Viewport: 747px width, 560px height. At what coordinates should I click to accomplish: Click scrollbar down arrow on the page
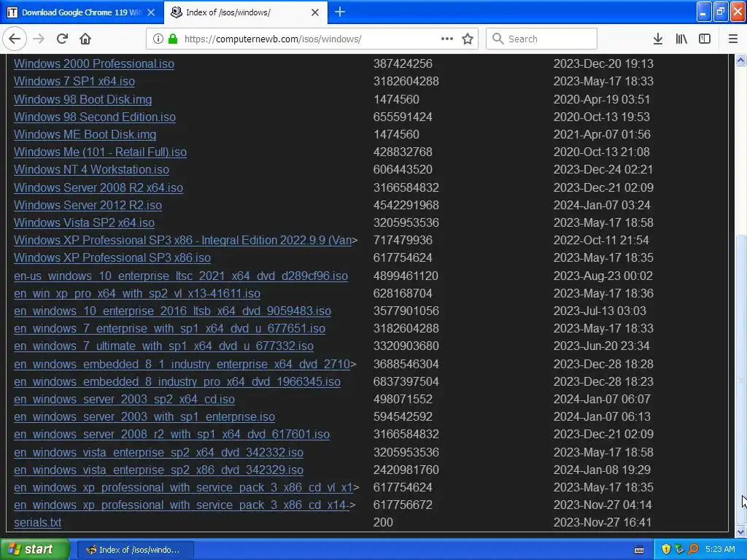pyautogui.click(x=740, y=532)
